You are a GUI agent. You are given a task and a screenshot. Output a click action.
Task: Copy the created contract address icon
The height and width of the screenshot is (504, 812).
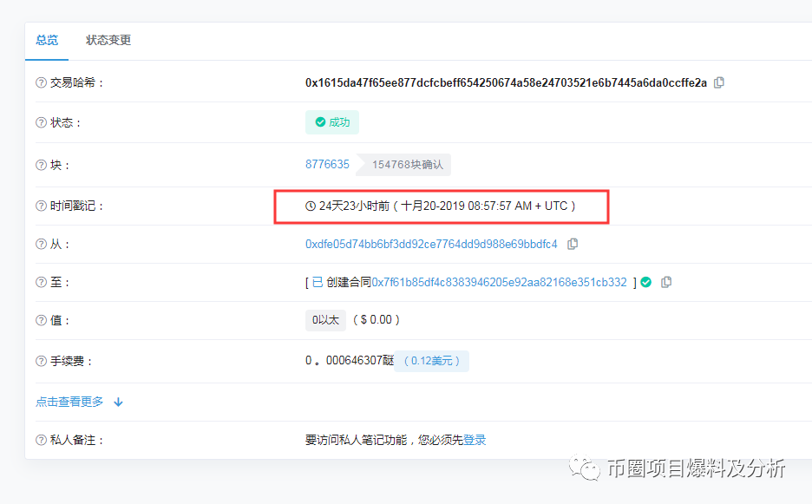[x=666, y=282]
